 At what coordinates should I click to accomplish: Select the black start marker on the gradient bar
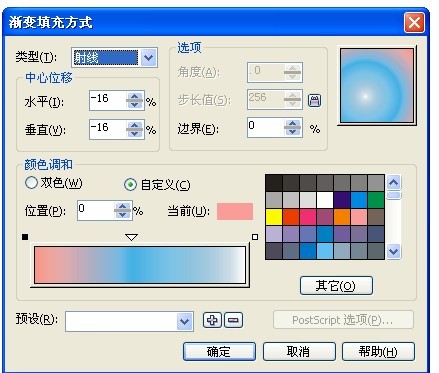[25, 237]
